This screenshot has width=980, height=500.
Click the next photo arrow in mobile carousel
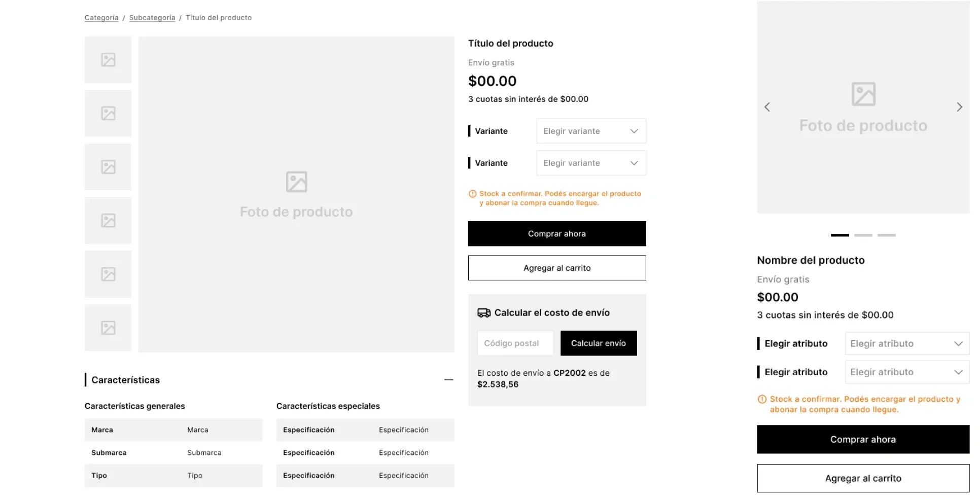959,107
